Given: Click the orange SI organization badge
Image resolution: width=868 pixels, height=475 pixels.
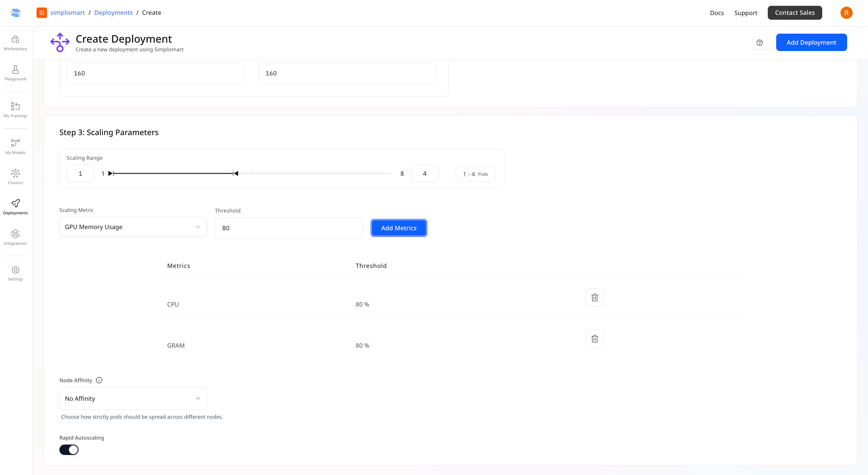Looking at the screenshot, I should click(x=42, y=13).
